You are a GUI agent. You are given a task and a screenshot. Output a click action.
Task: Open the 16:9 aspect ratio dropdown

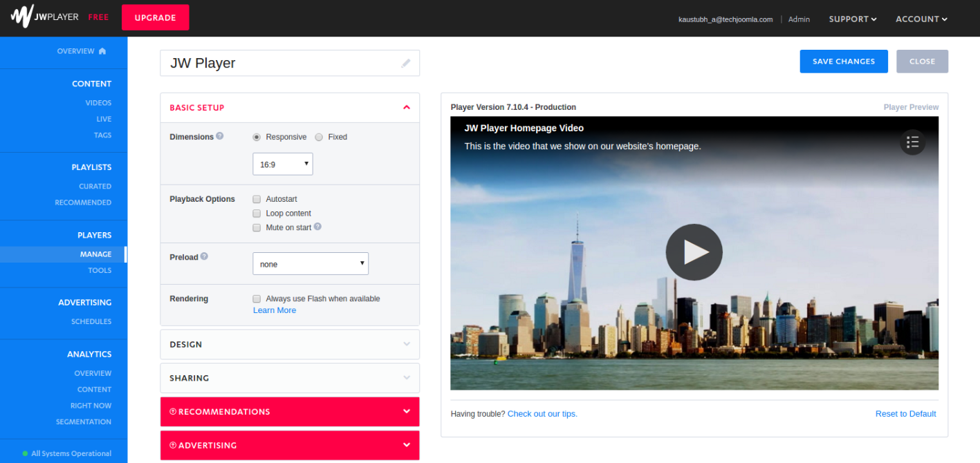click(x=283, y=164)
